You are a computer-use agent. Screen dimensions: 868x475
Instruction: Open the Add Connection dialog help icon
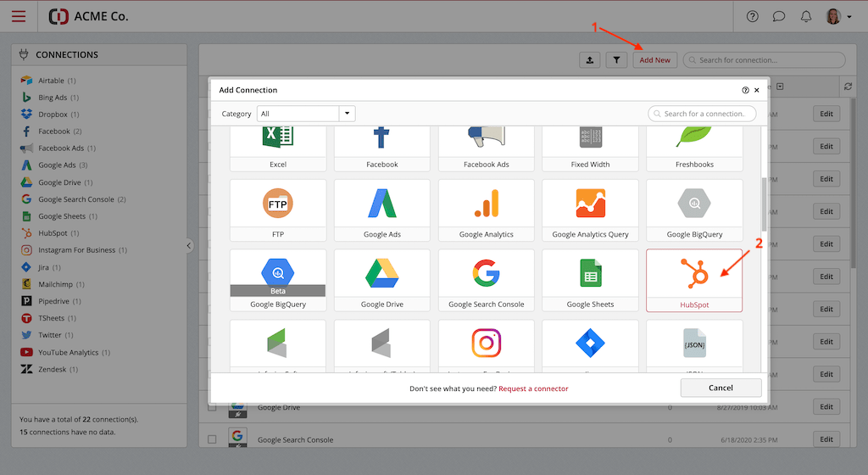745,90
